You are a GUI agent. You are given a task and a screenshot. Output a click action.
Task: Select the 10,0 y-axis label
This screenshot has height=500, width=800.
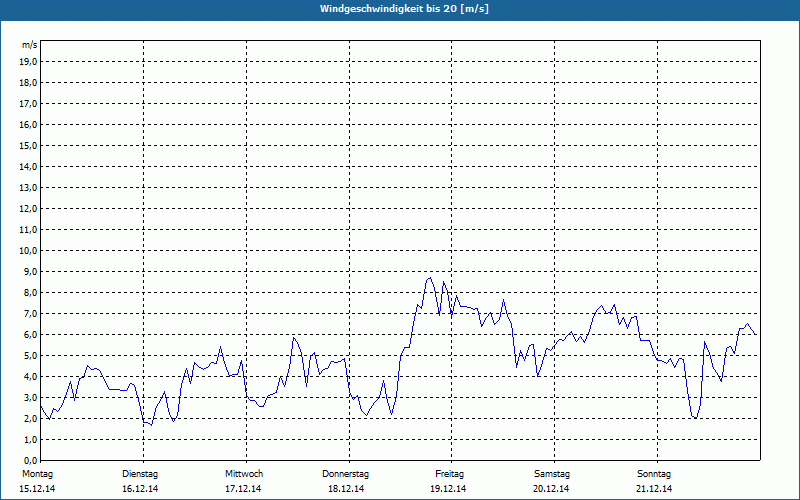(28, 251)
